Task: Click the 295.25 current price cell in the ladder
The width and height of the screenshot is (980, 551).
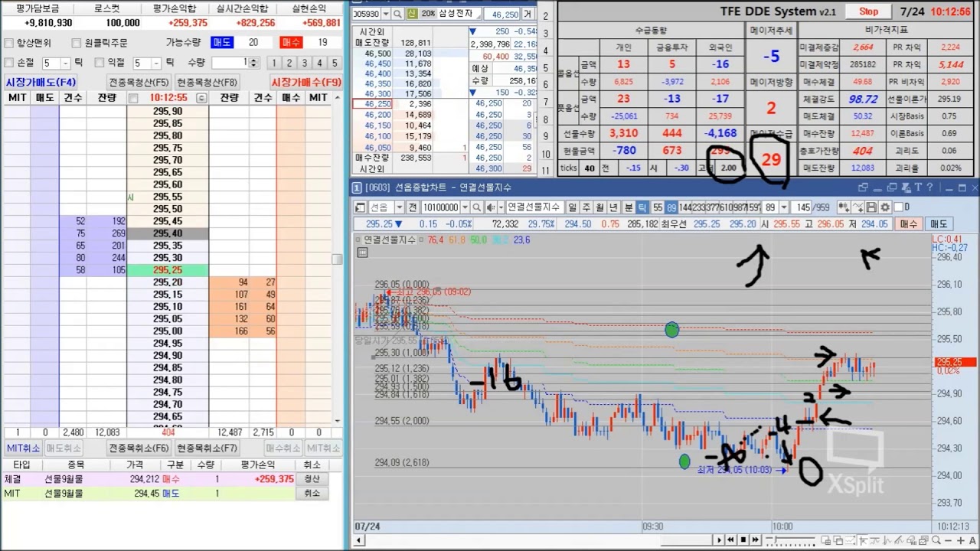Action: click(168, 270)
